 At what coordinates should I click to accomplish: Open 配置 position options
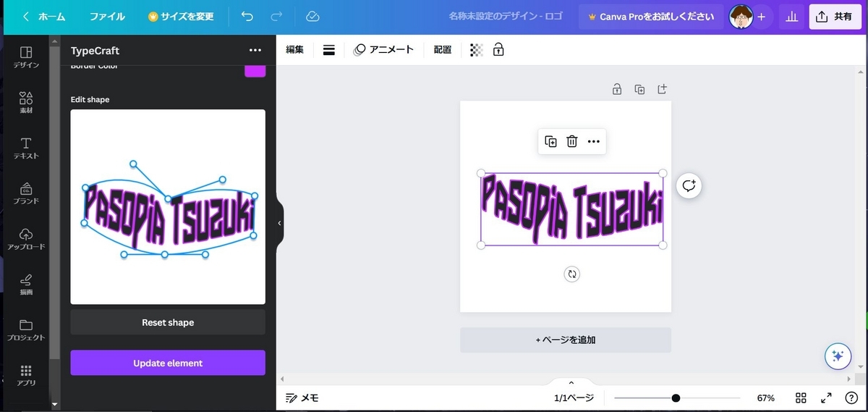tap(443, 49)
